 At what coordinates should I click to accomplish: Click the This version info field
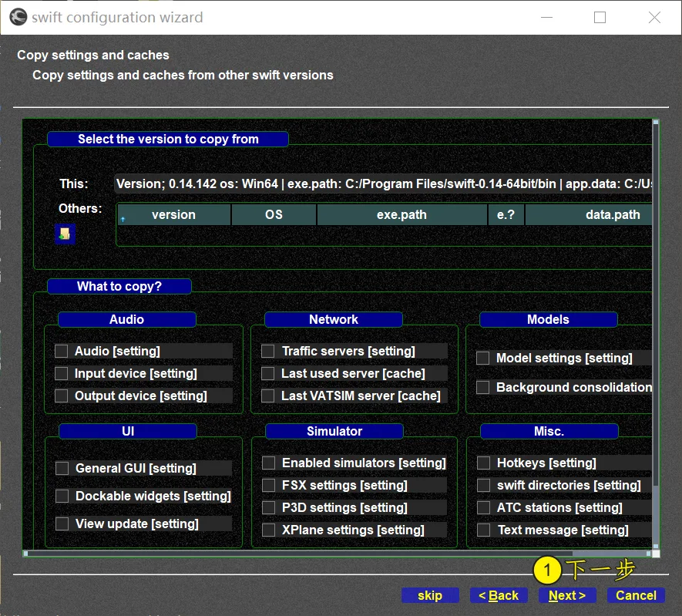[383, 184]
